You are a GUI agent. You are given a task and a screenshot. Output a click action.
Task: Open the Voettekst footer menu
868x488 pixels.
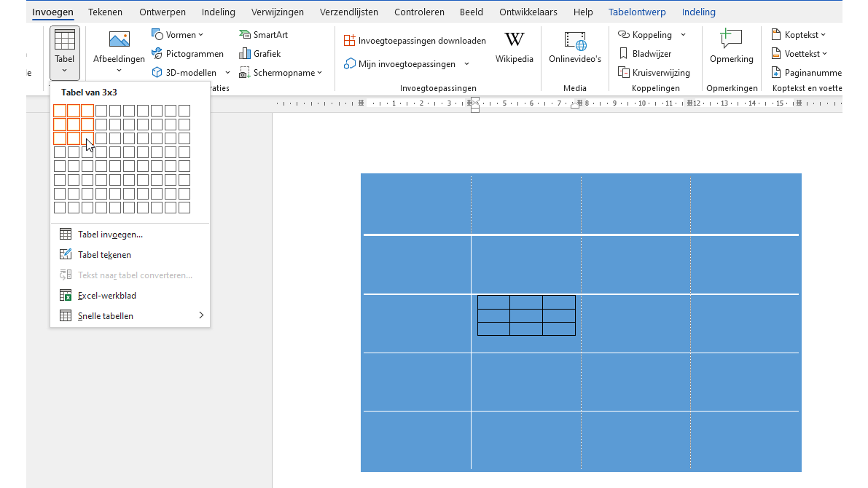(x=799, y=54)
